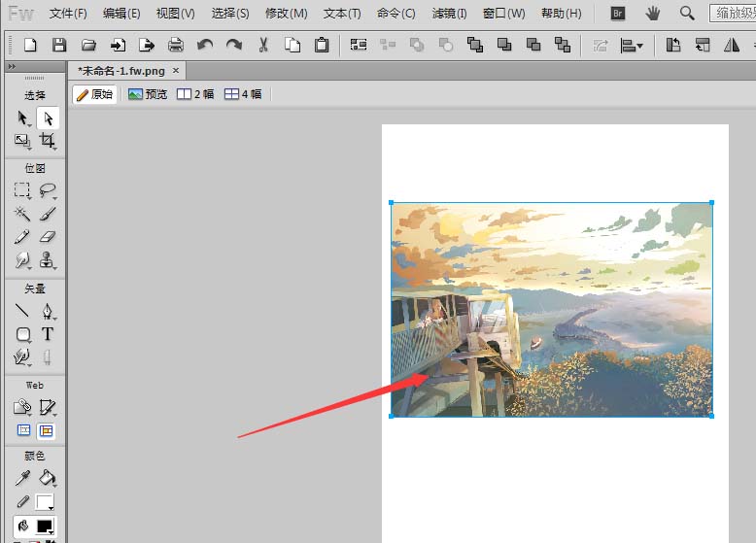Select the Eyedropper tool

click(22, 478)
